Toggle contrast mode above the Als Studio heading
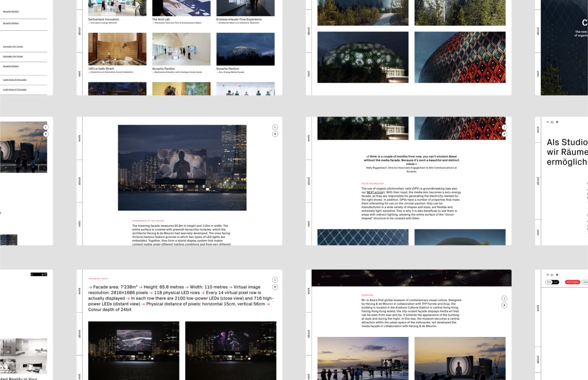The image size is (588, 380). coord(557,122)
